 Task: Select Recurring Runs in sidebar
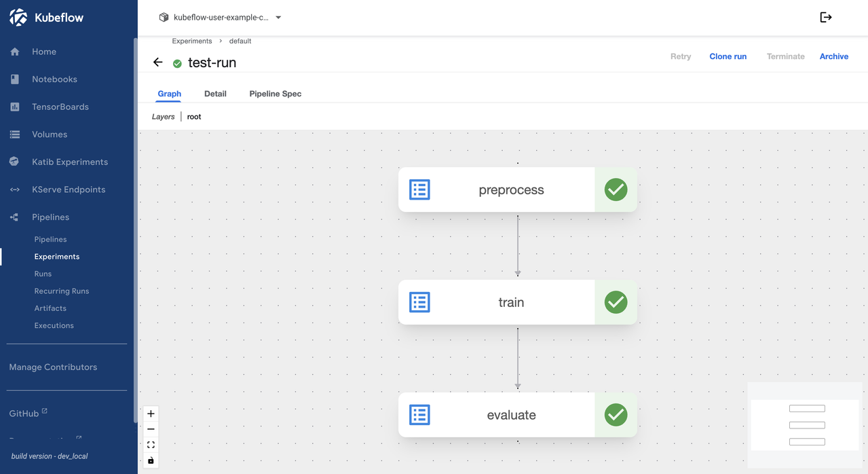(62, 291)
